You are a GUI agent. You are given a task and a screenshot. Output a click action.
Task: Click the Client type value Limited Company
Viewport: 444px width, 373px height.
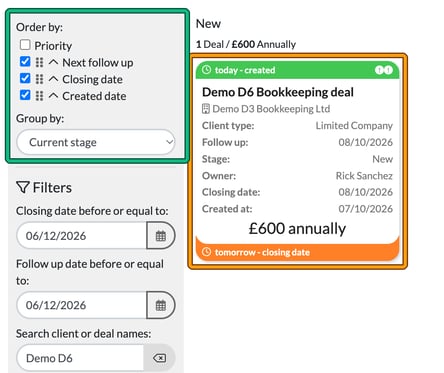pyautogui.click(x=354, y=126)
